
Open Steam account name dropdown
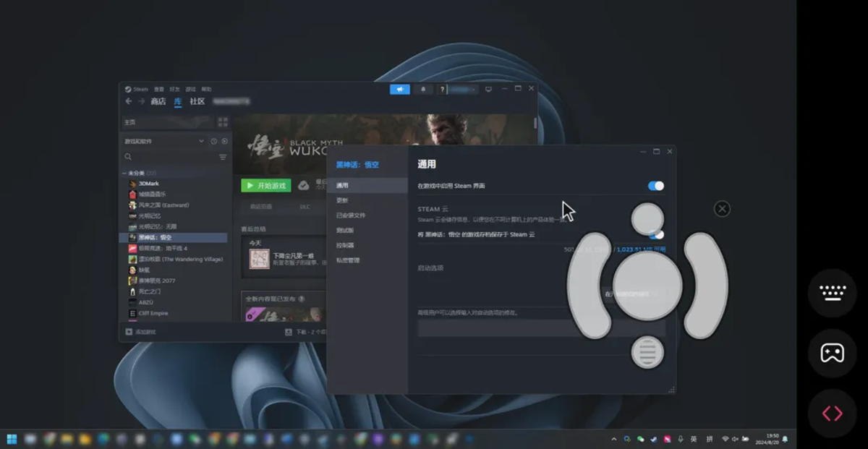(x=464, y=89)
